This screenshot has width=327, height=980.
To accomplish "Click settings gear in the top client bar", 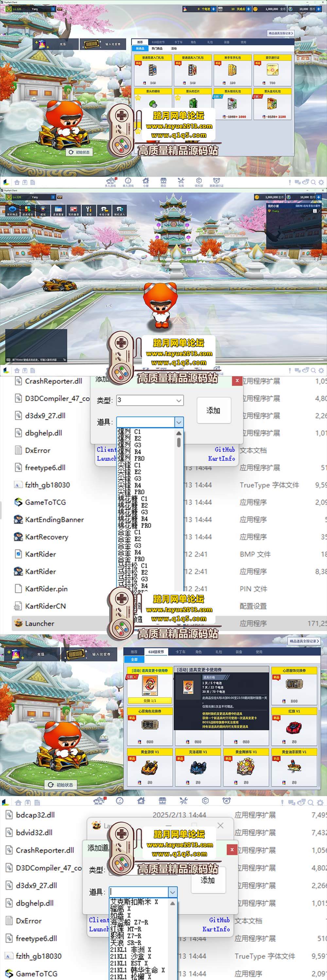I will point(321,182).
